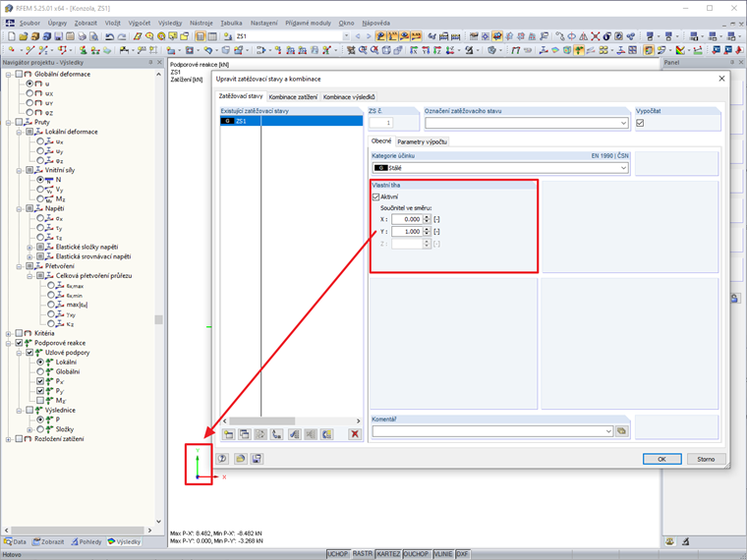
Task: Switch to Kombinace výsledků tab
Action: pos(349,96)
